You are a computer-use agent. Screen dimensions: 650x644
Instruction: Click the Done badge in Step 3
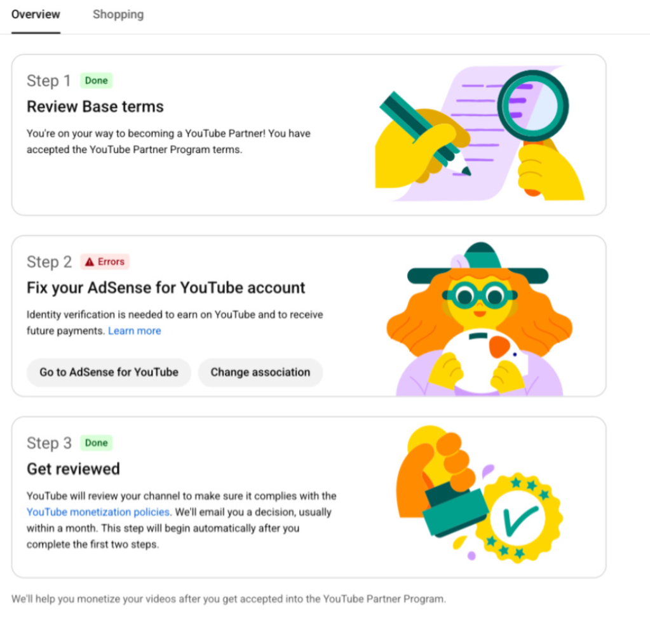(96, 443)
